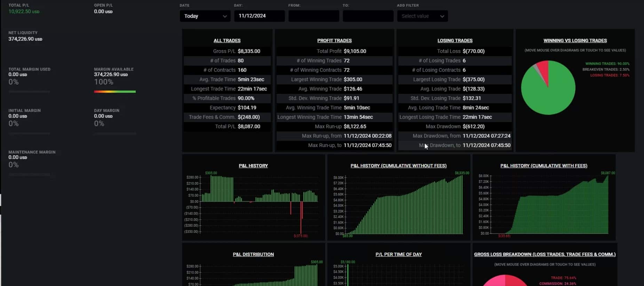Click the LOSING TRADES panel heading
The width and height of the screenshot is (644, 286).
coord(455,41)
